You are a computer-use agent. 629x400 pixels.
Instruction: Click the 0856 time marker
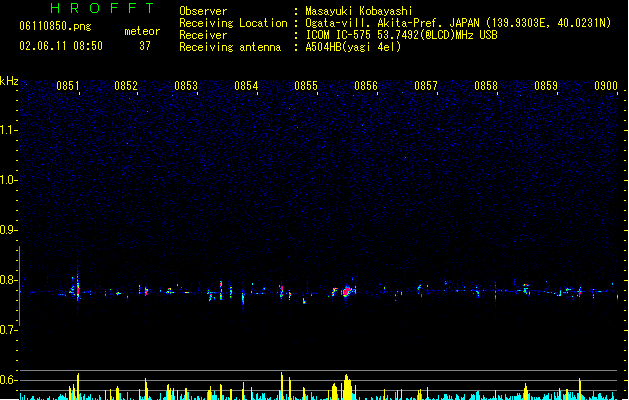click(366, 86)
